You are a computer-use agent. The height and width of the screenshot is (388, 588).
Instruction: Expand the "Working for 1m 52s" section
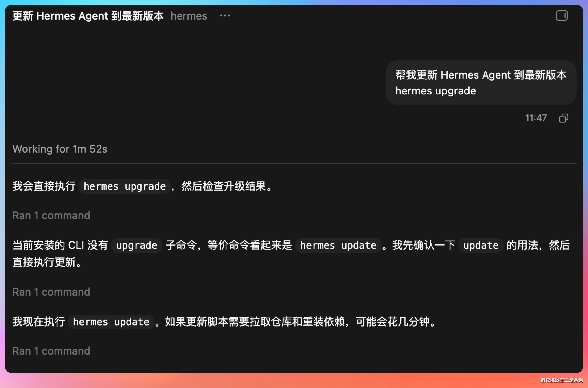coord(60,149)
